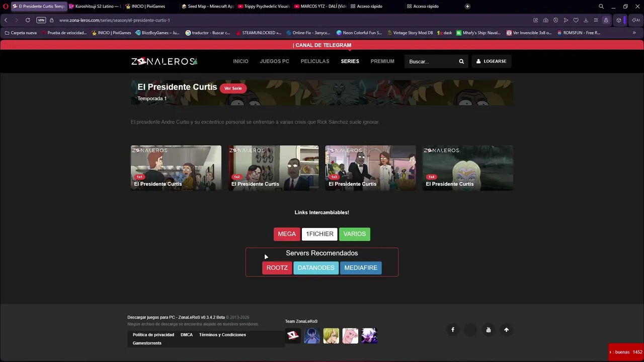Screen dimensions: 644x362
Task: Open PELICULAS navigation item
Action: pos(315,61)
